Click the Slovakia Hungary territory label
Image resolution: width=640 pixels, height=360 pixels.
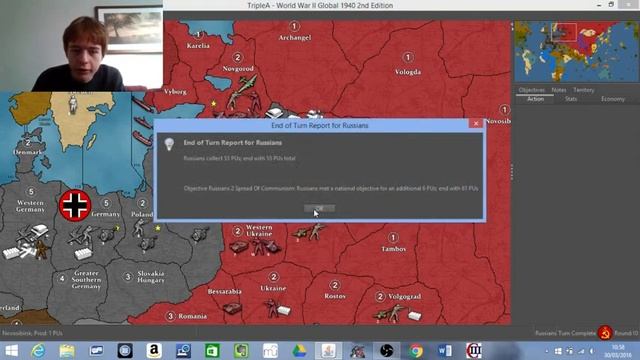[151, 277]
